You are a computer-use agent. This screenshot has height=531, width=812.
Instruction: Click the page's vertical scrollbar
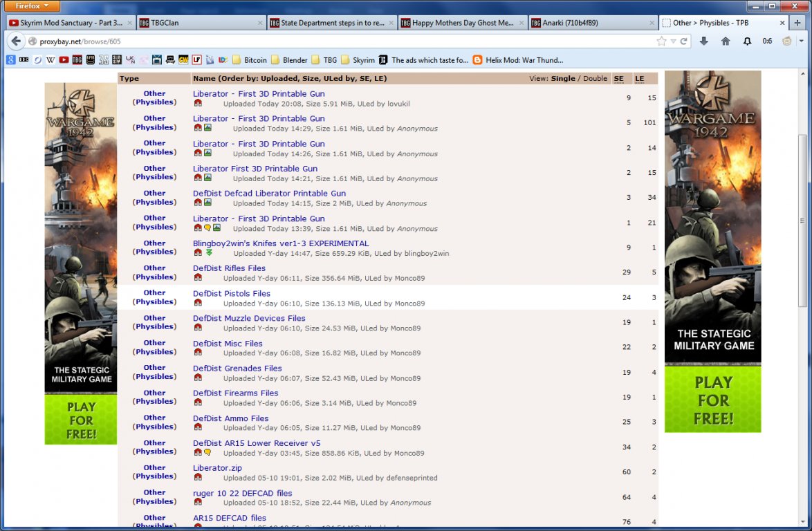[803, 223]
